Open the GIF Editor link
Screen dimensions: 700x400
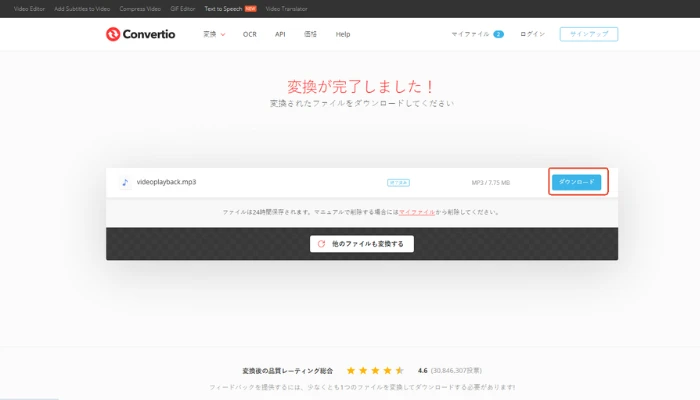point(183,8)
